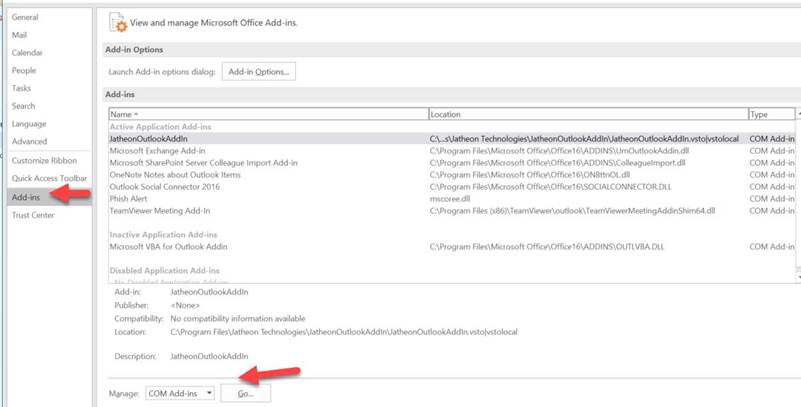The image size is (801, 407).
Task: Click the Description JatheonOutlookAddIn value
Action: pyautogui.click(x=209, y=356)
